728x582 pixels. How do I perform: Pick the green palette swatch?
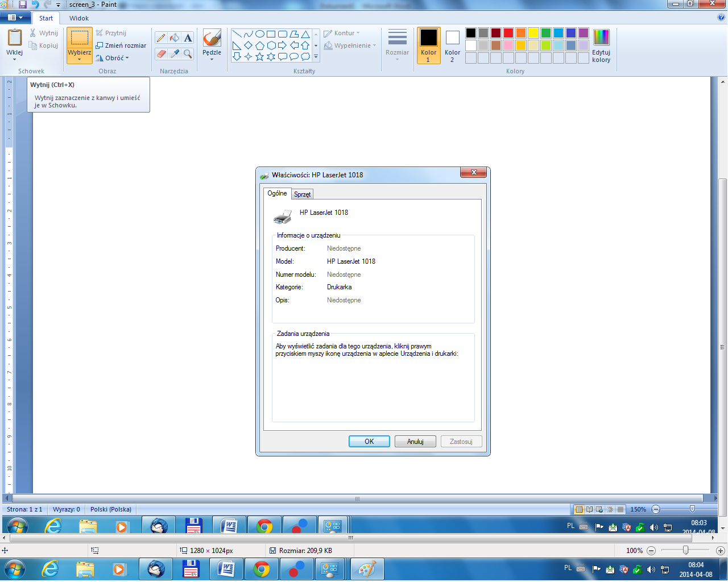[546, 33]
